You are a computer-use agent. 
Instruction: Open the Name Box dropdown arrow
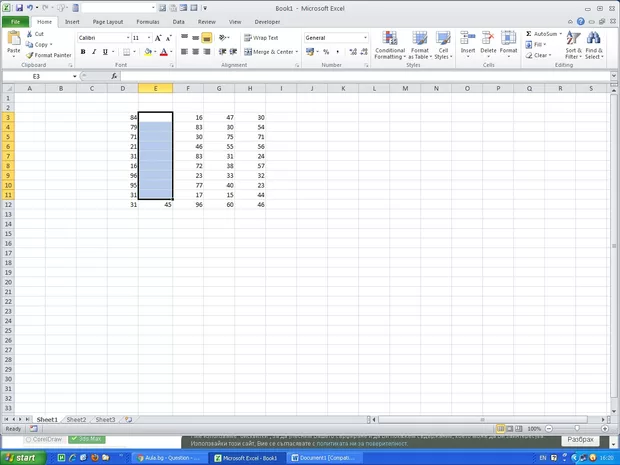(x=74, y=76)
